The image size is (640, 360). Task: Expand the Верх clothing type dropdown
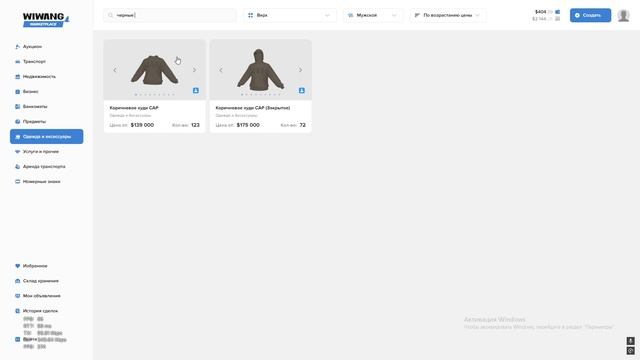tap(290, 15)
